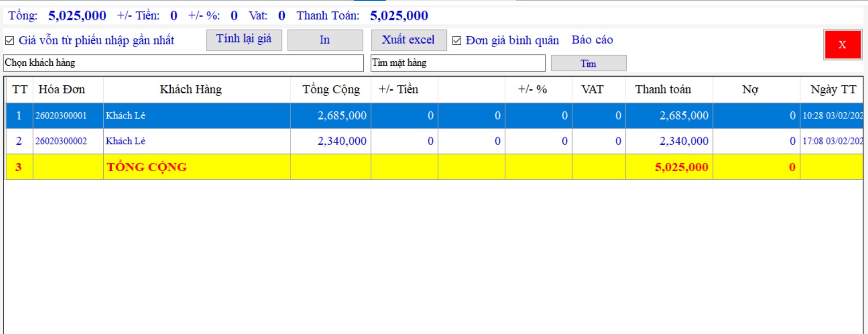Click the 'Tính lại giá' button
Viewport: 868px width, 334px height.
[244, 40]
